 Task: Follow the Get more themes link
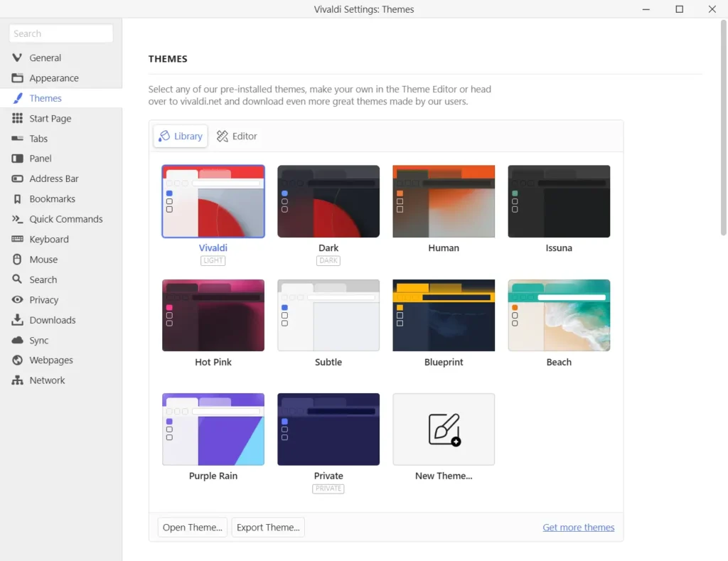(579, 528)
